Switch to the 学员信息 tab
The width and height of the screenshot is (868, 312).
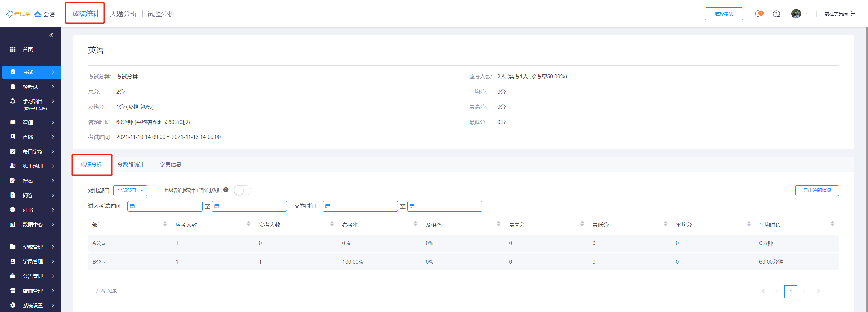coord(170,165)
